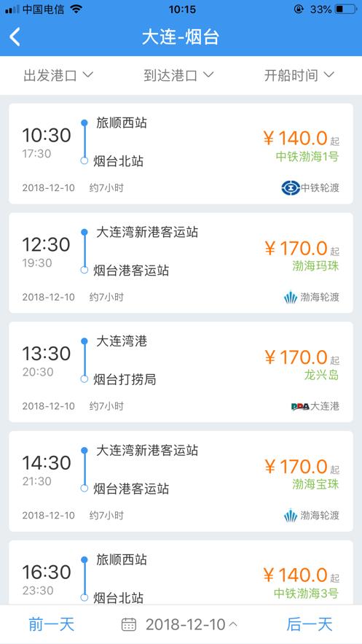Go to previous day with 前一天

(52, 624)
